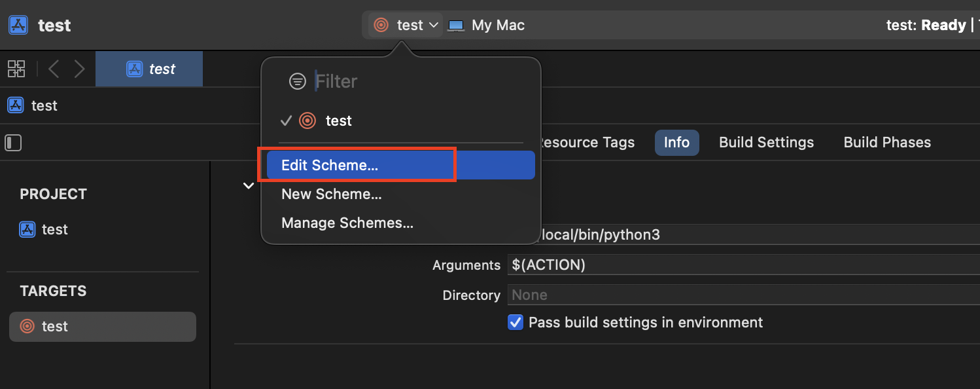
Task: Click the My Mac destination icon
Action: click(456, 26)
